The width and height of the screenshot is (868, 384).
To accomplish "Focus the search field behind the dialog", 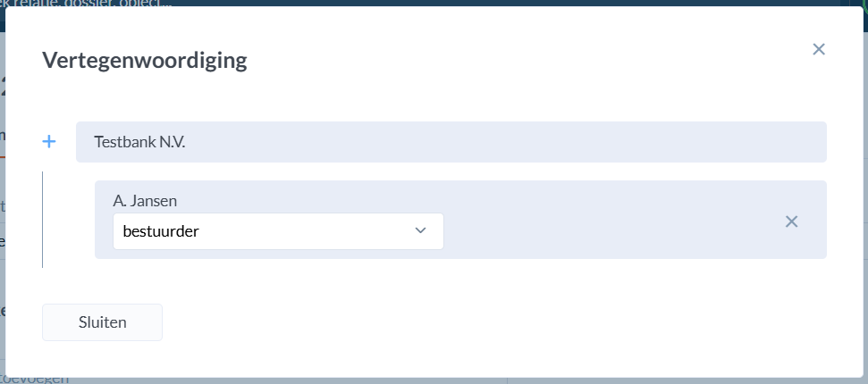I will [98, 3].
